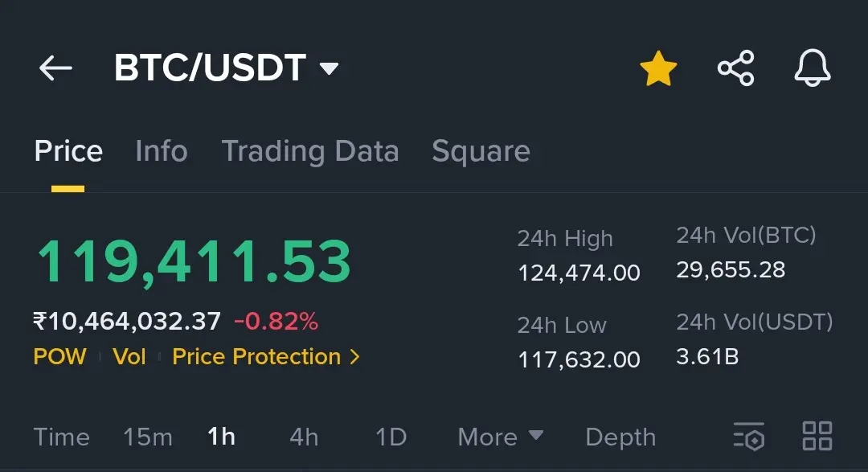Viewport: 868px width, 472px height.
Task: Open the Depth chart view
Action: tap(620, 437)
